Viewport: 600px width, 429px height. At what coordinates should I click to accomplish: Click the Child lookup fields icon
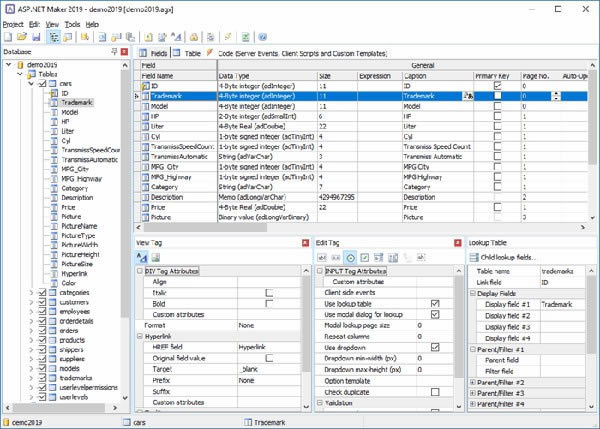coord(474,258)
